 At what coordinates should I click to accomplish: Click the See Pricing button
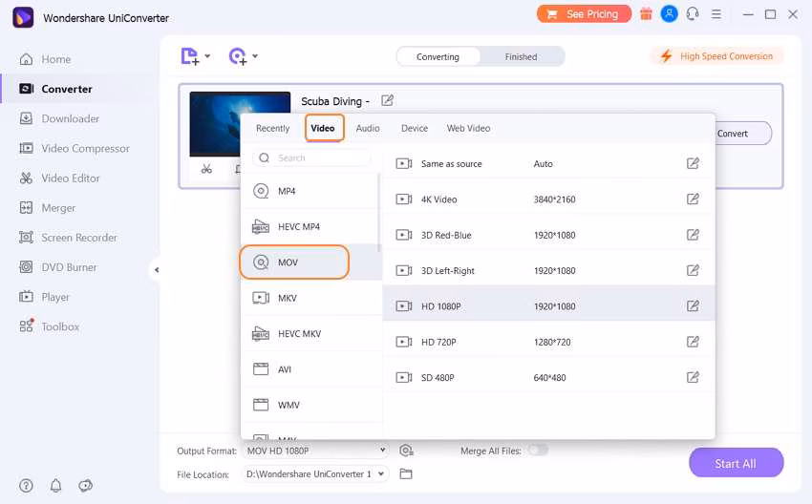click(584, 14)
